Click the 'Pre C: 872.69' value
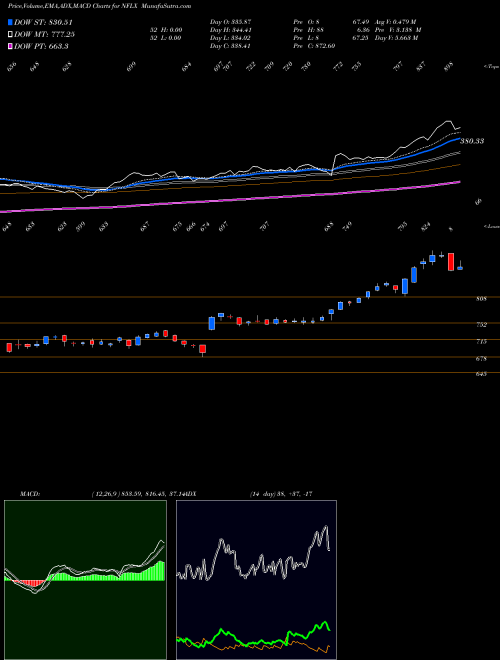Screen dimensions: 500x660 (x=314, y=46)
